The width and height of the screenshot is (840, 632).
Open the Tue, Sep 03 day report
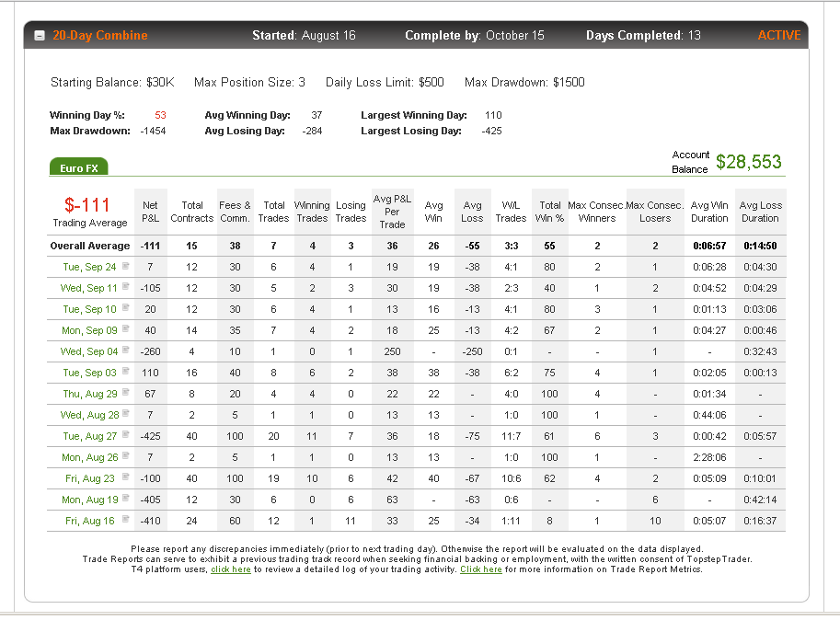[x=89, y=373]
